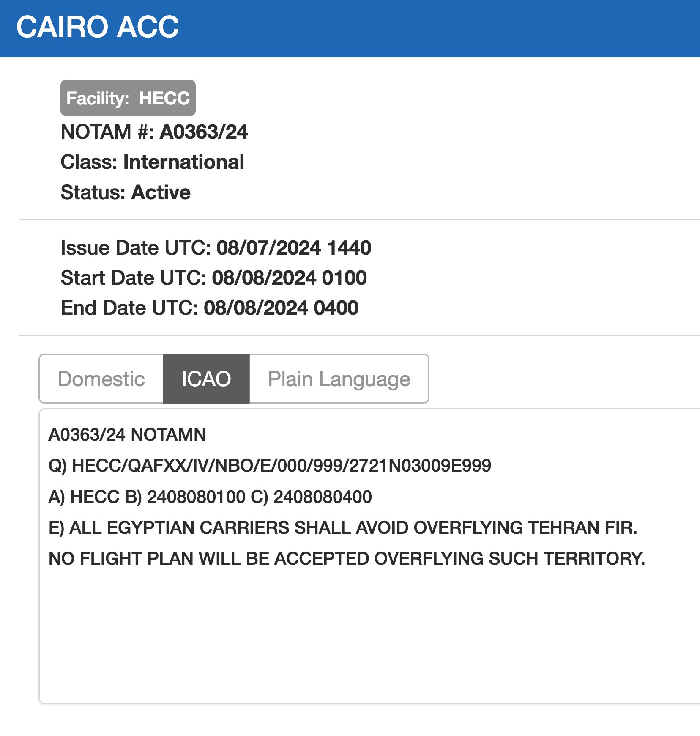The height and width of the screenshot is (736, 700).
Task: Click the C) 2408080400 end time
Action: click(311, 497)
